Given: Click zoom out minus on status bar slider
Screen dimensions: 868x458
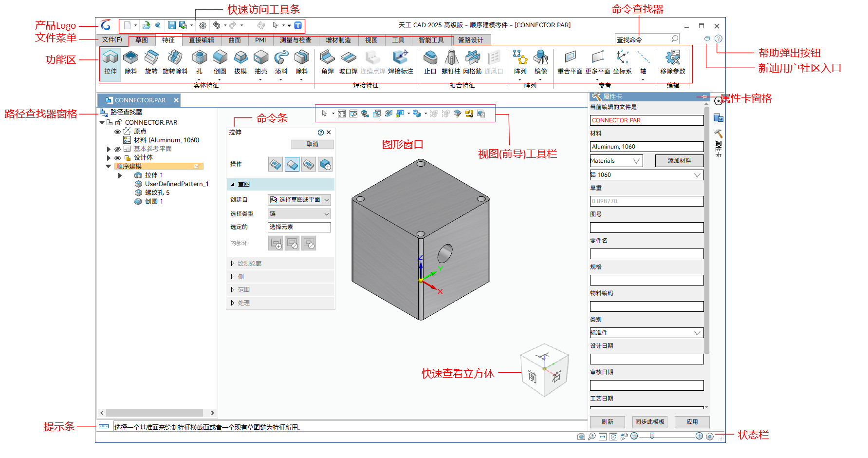Looking at the screenshot, I should coord(634,436).
